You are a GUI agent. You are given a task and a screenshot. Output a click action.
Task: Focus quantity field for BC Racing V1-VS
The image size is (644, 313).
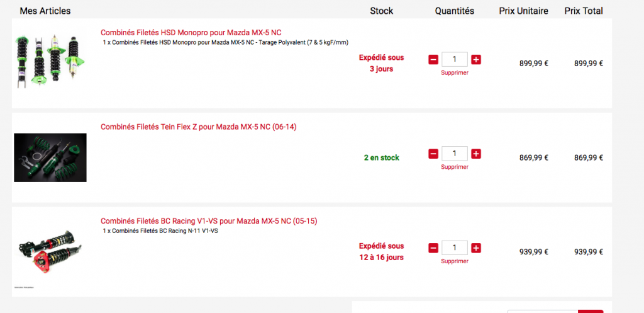tap(455, 248)
